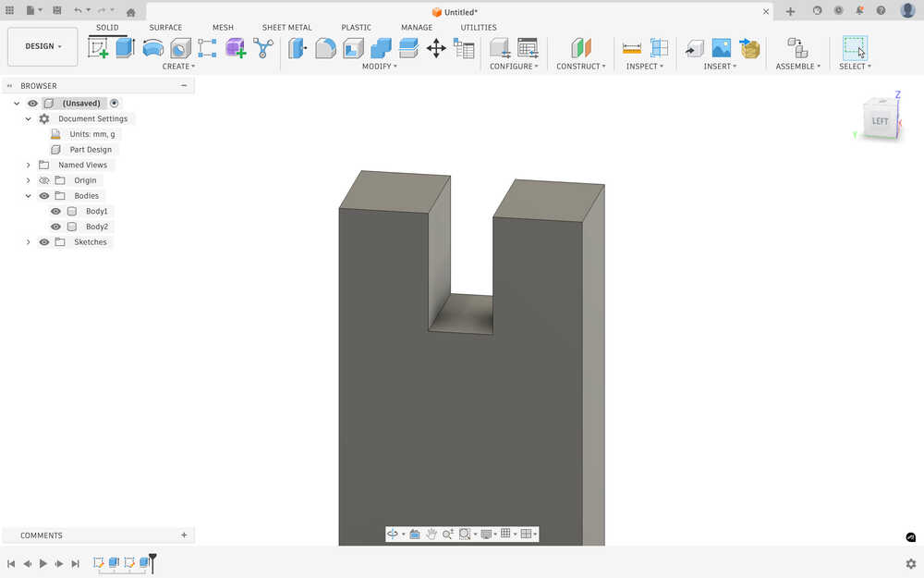
Task: Click the Assemble joint icon
Action: pos(798,48)
